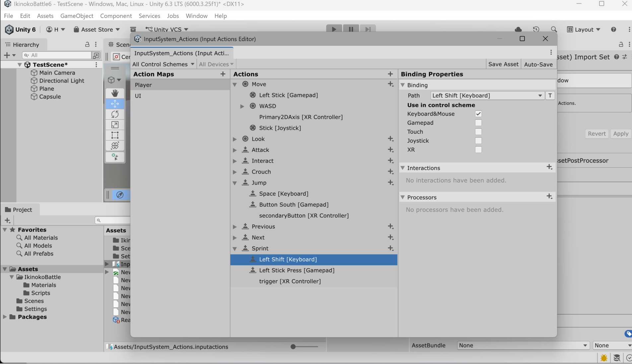632x364 pixels.
Task: Add a processor with the plus icon
Action: pyautogui.click(x=549, y=197)
